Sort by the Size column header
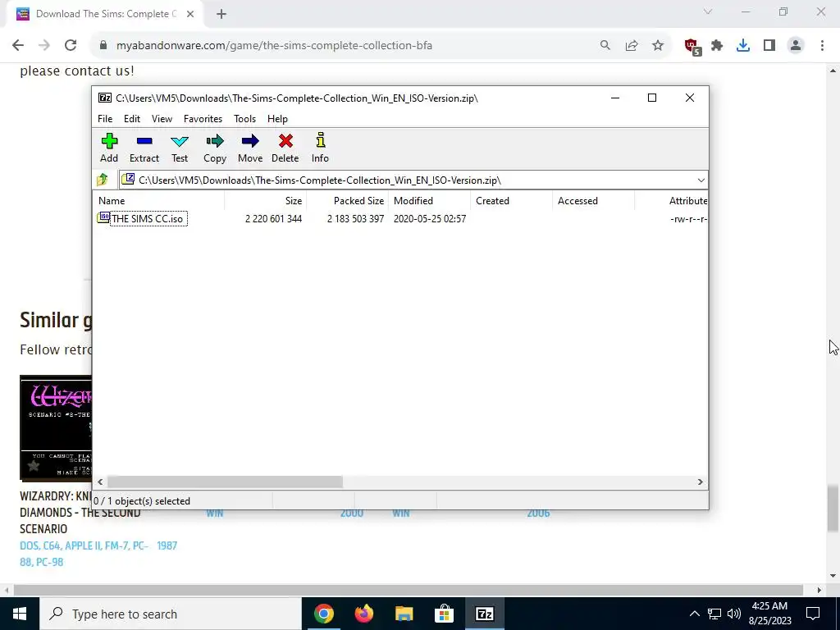 (x=265, y=201)
